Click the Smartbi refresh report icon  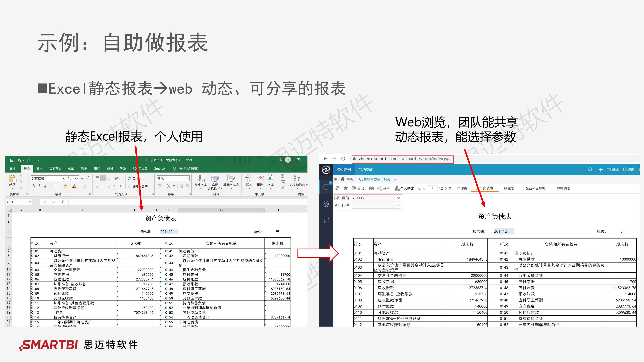(337, 188)
